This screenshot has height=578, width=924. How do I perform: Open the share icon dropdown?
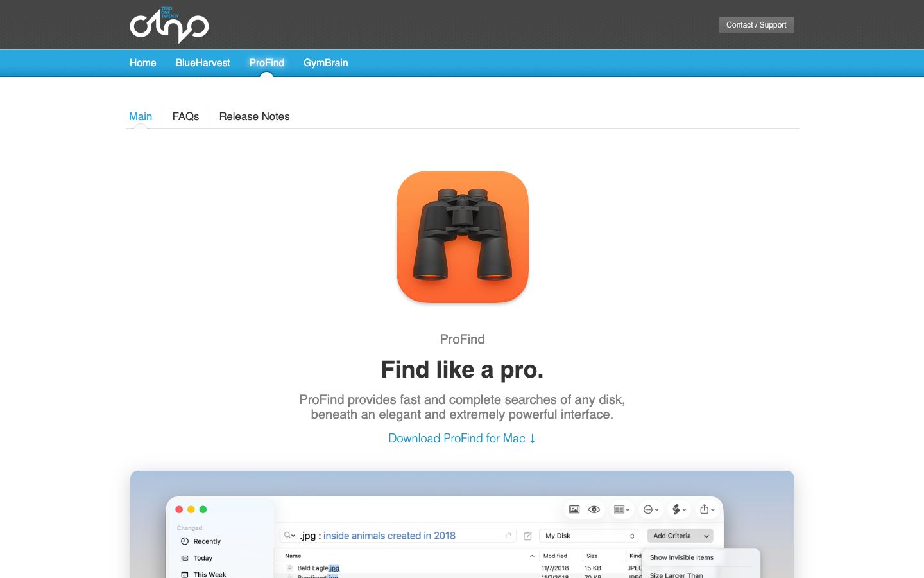[x=707, y=509]
